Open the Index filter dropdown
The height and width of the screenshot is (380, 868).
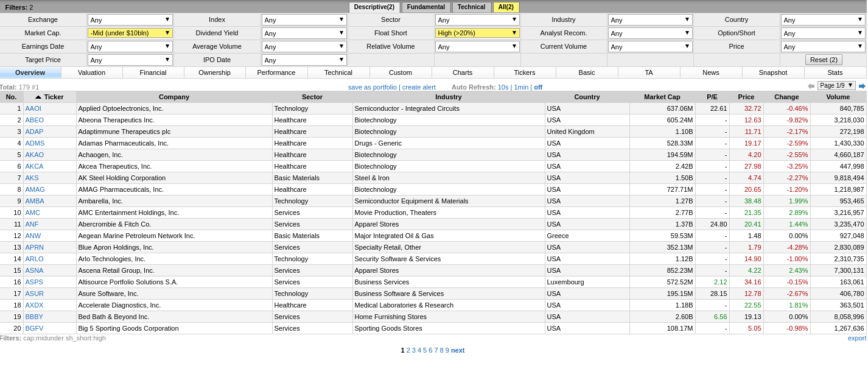pyautogui.click(x=304, y=20)
